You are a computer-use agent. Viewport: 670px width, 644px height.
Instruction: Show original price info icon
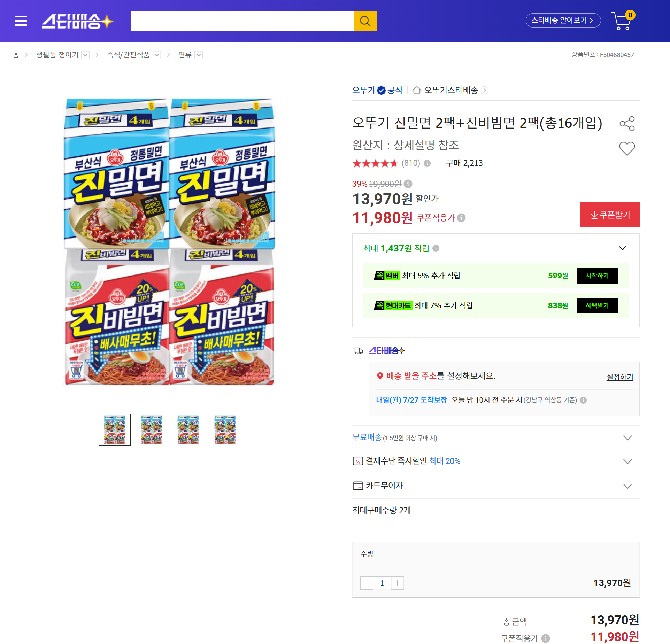(408, 184)
